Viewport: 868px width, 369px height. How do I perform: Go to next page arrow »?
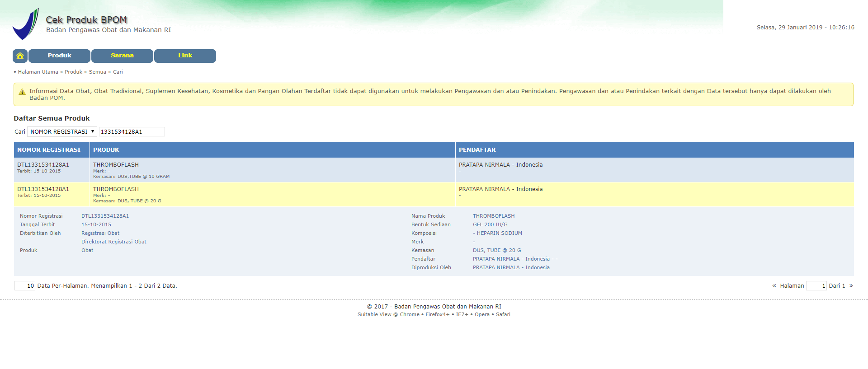point(851,285)
